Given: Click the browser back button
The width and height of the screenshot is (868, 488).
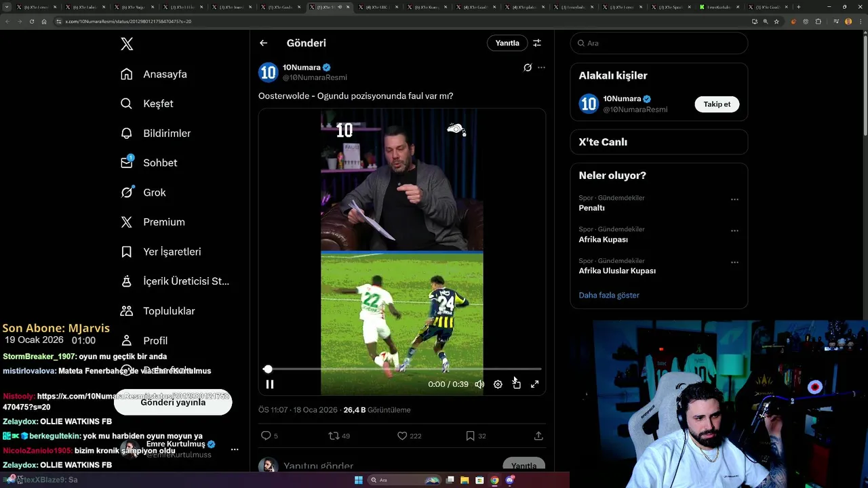Looking at the screenshot, I should pos(8,21).
